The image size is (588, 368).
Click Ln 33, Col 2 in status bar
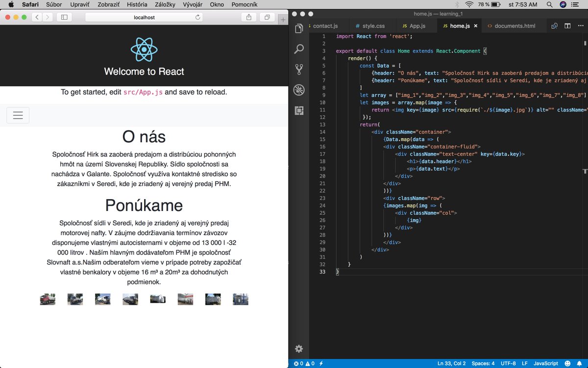[451, 364]
